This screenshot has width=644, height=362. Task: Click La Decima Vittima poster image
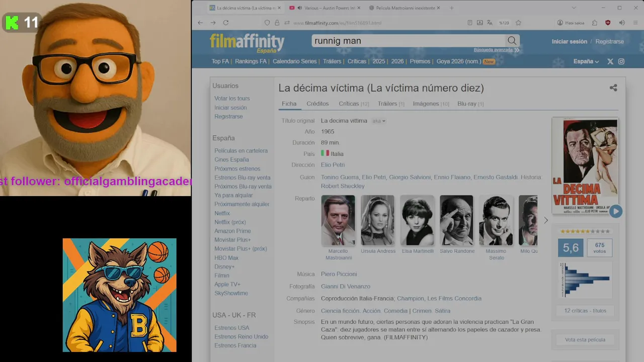coord(585,165)
